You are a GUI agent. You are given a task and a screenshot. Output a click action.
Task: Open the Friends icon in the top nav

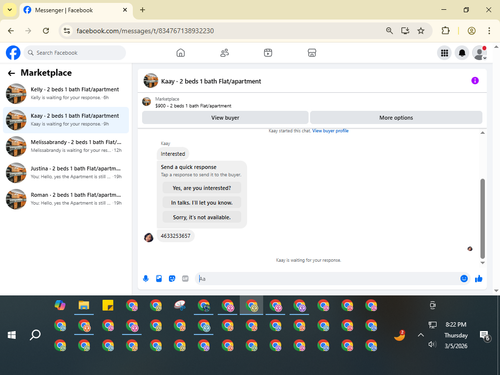click(x=224, y=53)
